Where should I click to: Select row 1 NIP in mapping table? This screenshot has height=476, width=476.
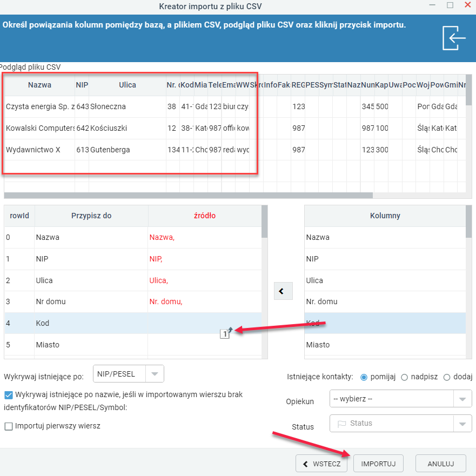click(133, 259)
